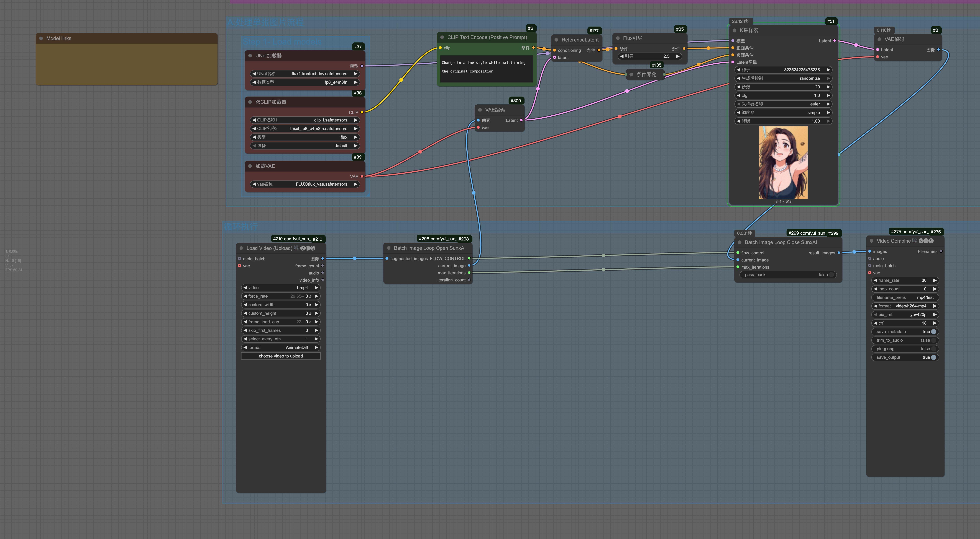Click the right arrow on skip_first_frames
This screenshot has width=980, height=539.
coord(316,330)
